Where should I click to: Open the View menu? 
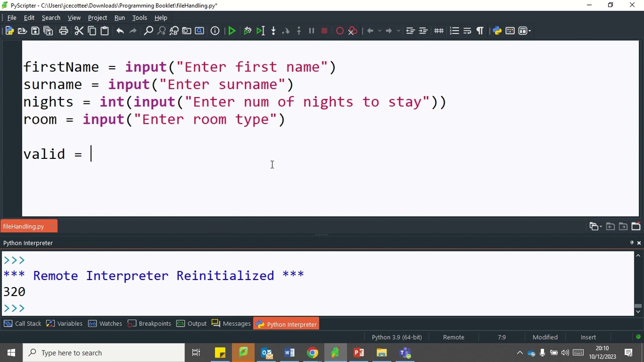(74, 18)
